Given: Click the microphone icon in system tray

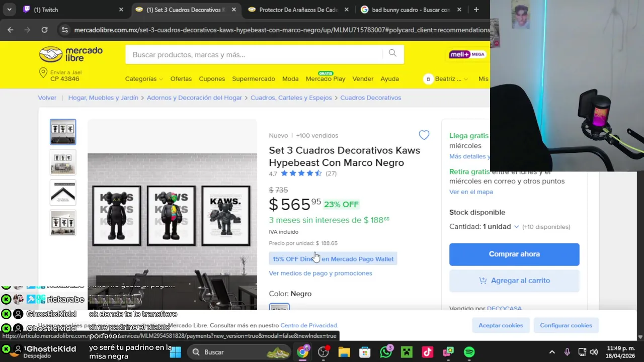Looking at the screenshot, I should coord(567,352).
